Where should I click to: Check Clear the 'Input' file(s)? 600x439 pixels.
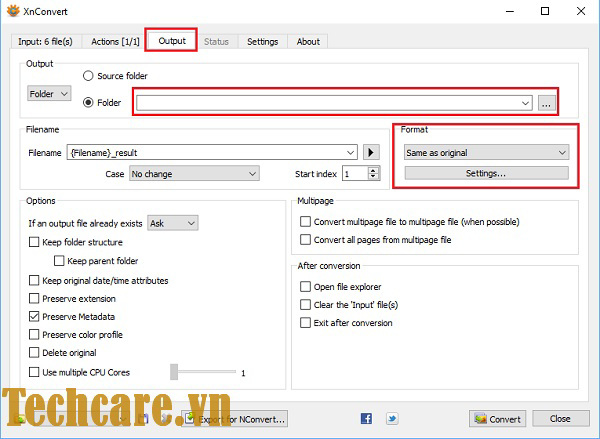305,305
